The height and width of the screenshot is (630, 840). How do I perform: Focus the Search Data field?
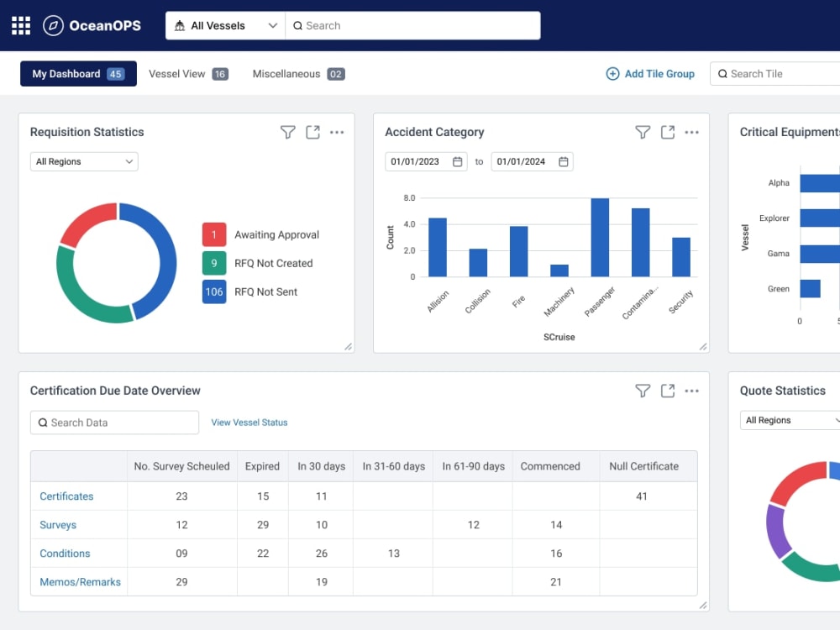(x=114, y=423)
